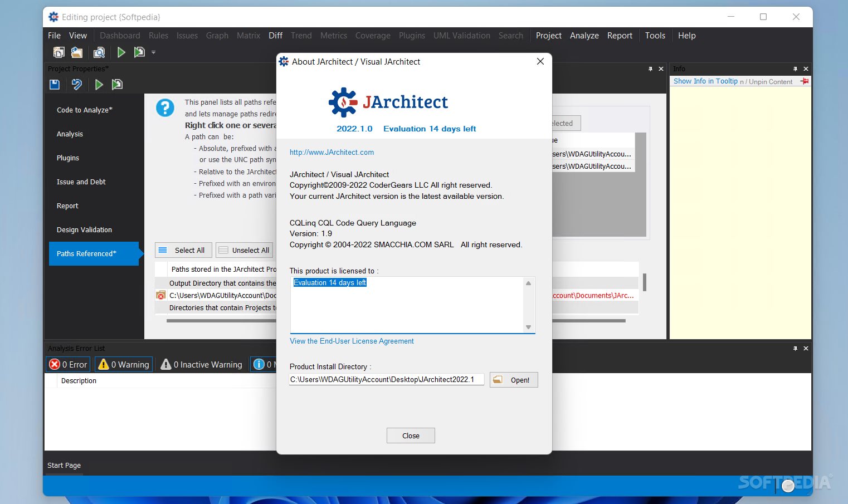This screenshot has height=504, width=848.
Task: Toggle the 0 Error filter
Action: click(68, 365)
